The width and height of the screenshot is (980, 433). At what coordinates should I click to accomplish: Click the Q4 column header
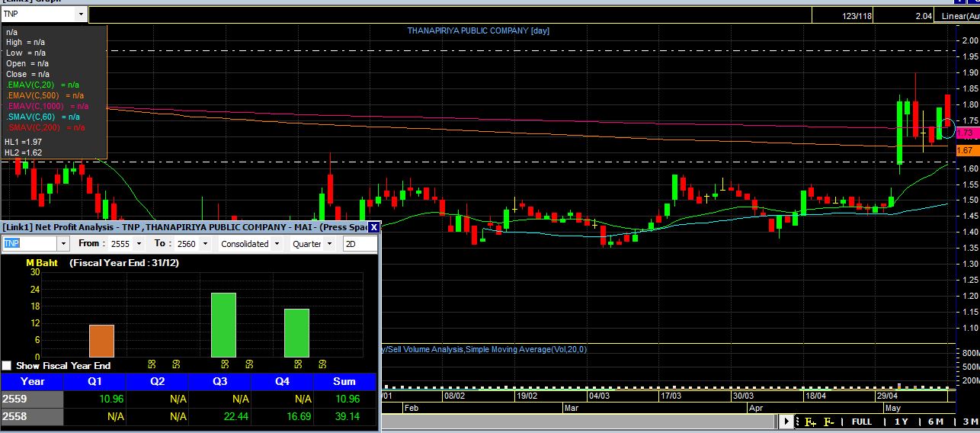pyautogui.click(x=283, y=381)
